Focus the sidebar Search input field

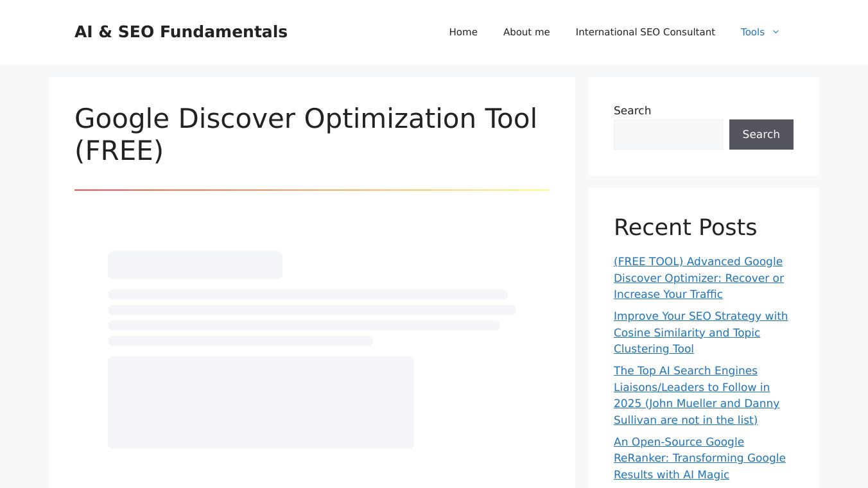point(668,134)
